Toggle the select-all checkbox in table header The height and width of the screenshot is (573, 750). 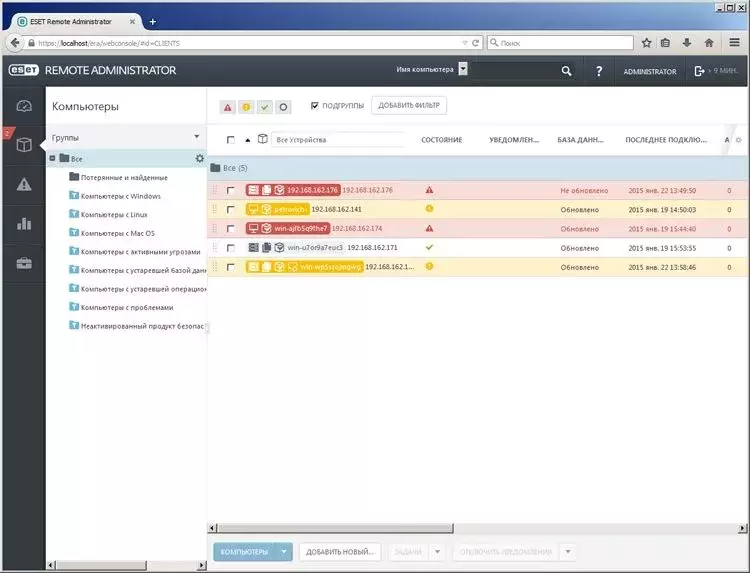pyautogui.click(x=231, y=140)
